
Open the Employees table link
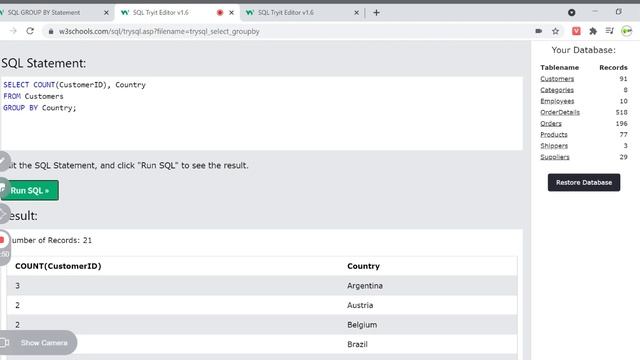[557, 101]
